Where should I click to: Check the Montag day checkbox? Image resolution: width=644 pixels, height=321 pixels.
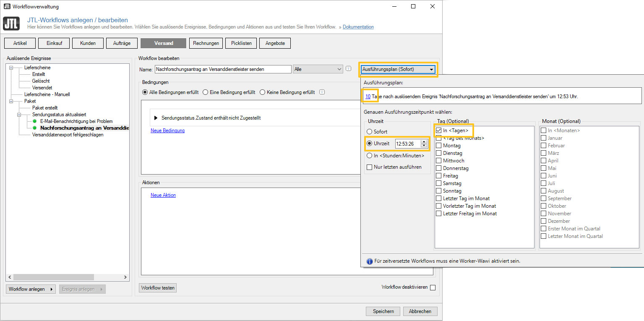coord(438,146)
